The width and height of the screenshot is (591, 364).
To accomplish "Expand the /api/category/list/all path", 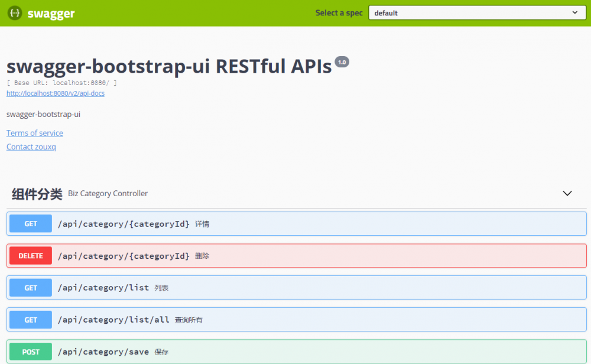I will [113, 320].
